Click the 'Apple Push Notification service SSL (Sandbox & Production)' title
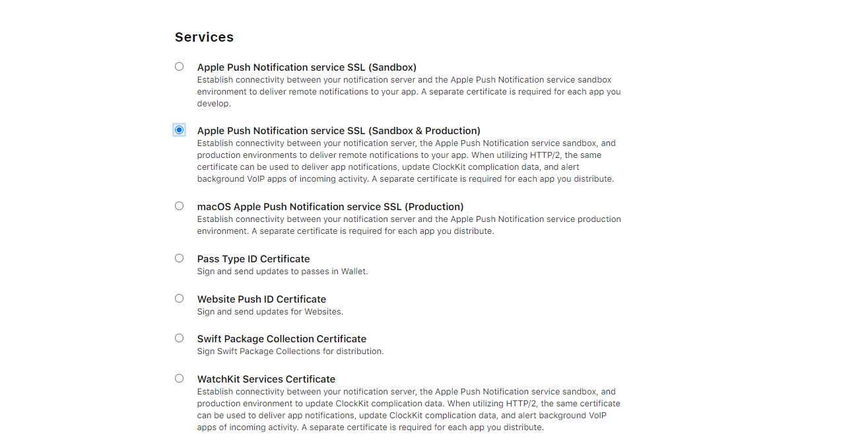 339,131
